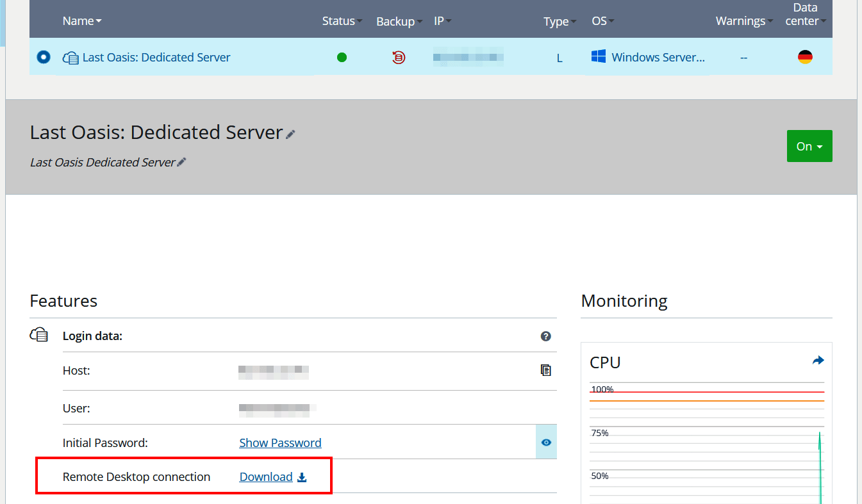Click the export arrow on the CPU chart
The width and height of the screenshot is (862, 504).
[818, 360]
